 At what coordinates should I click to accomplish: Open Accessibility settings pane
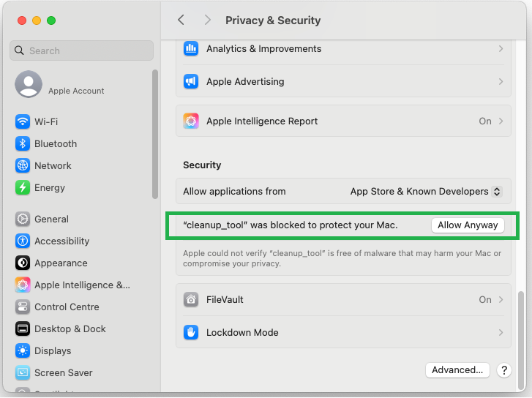tap(61, 241)
